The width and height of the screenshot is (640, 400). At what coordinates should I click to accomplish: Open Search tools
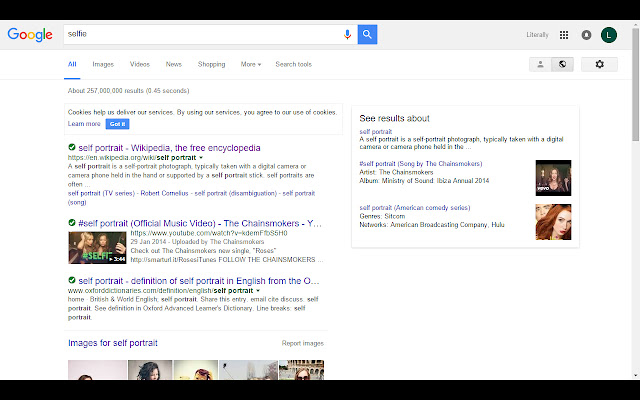pos(293,64)
